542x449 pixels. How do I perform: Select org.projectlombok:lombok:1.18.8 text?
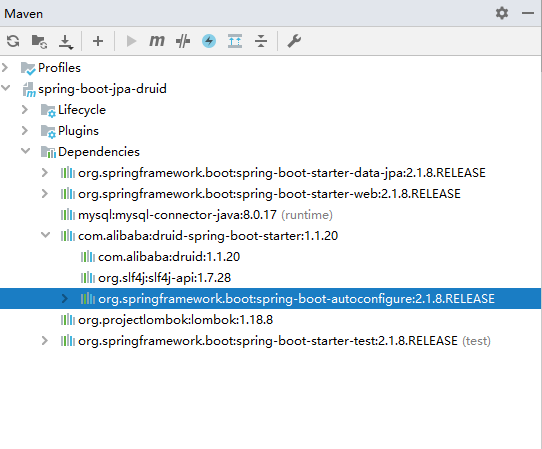pyautogui.click(x=175, y=320)
